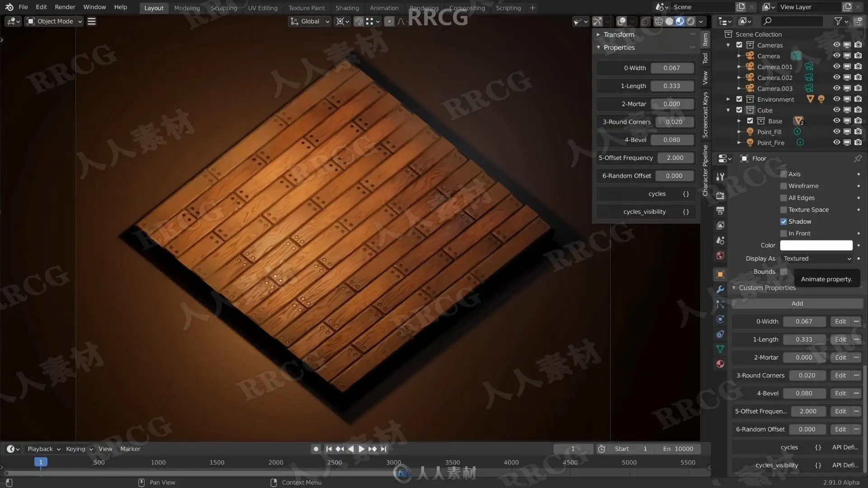Screen dimensions: 868x488
Task: Open the Material properties tab icon
Action: [x=720, y=364]
